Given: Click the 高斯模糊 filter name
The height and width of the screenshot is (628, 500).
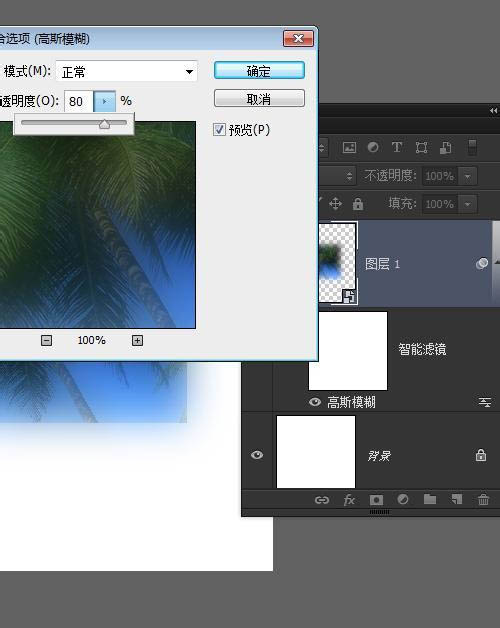Looking at the screenshot, I should coord(351,402).
